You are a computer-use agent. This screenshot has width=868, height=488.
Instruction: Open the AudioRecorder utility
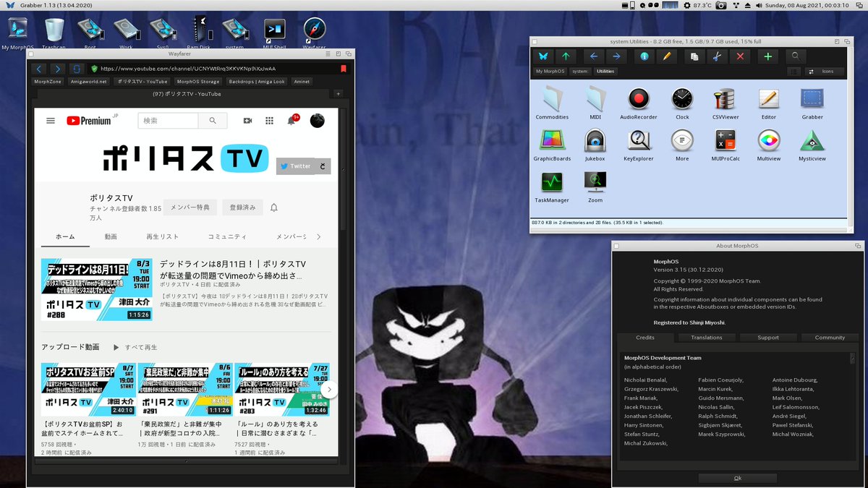638,103
